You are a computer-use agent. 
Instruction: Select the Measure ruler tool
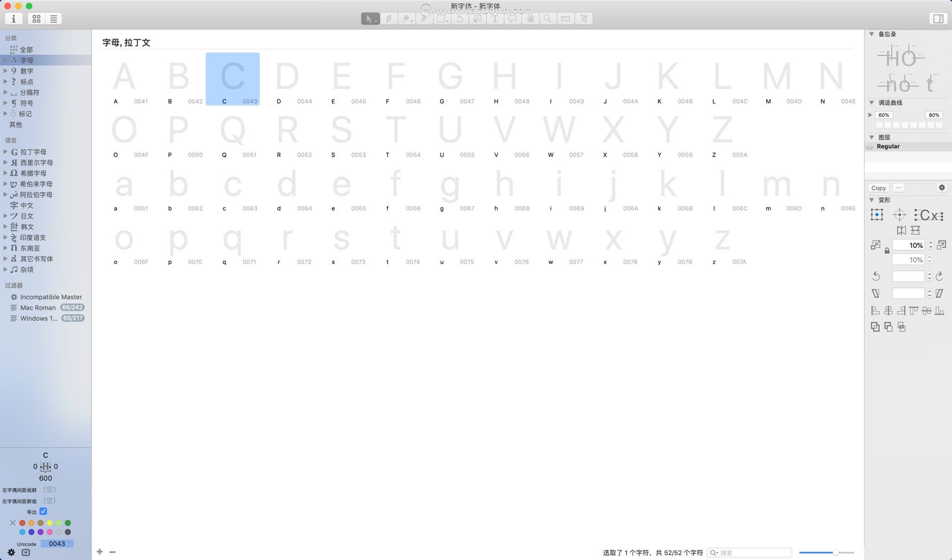click(565, 19)
